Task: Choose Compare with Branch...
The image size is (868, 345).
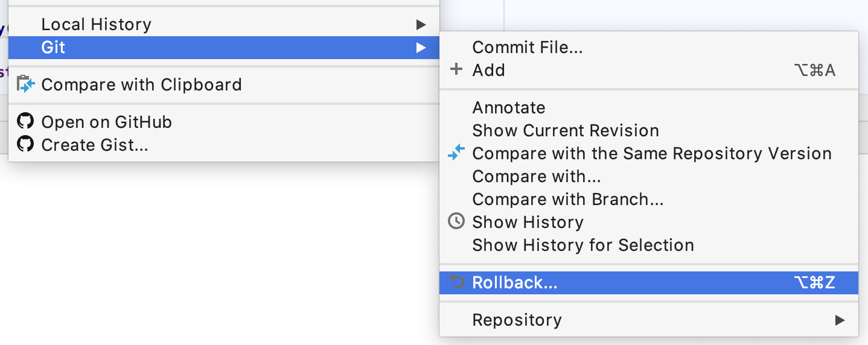Action: coord(567,199)
